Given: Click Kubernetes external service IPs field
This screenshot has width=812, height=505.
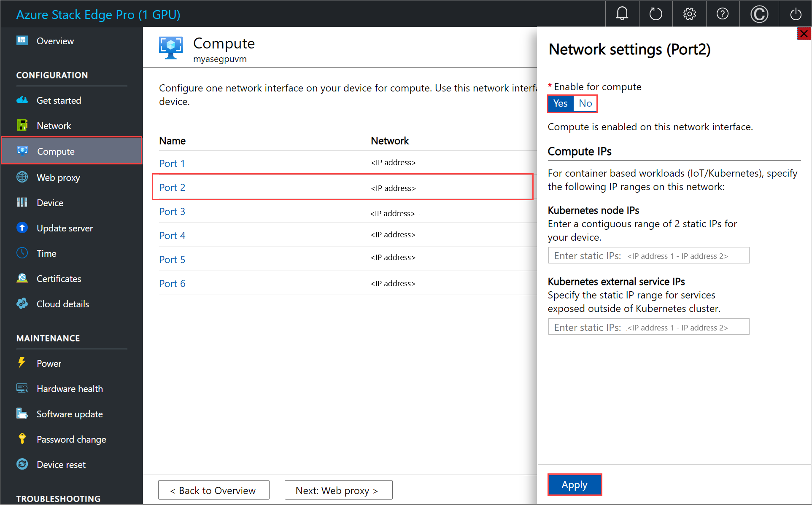Looking at the screenshot, I should (650, 326).
